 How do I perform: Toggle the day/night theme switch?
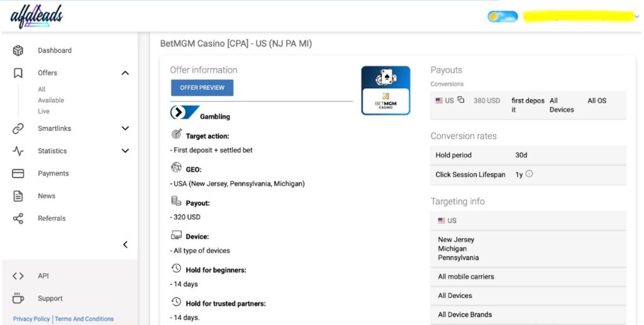pyautogui.click(x=502, y=16)
